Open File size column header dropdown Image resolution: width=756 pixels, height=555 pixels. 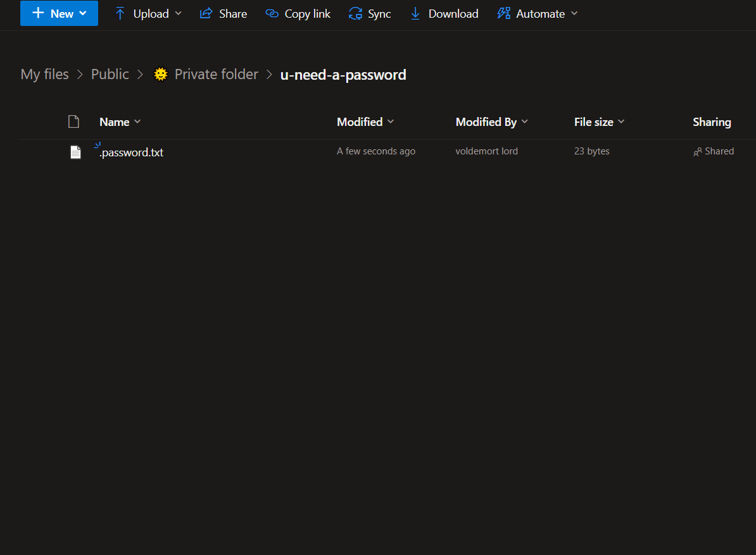pyautogui.click(x=600, y=122)
